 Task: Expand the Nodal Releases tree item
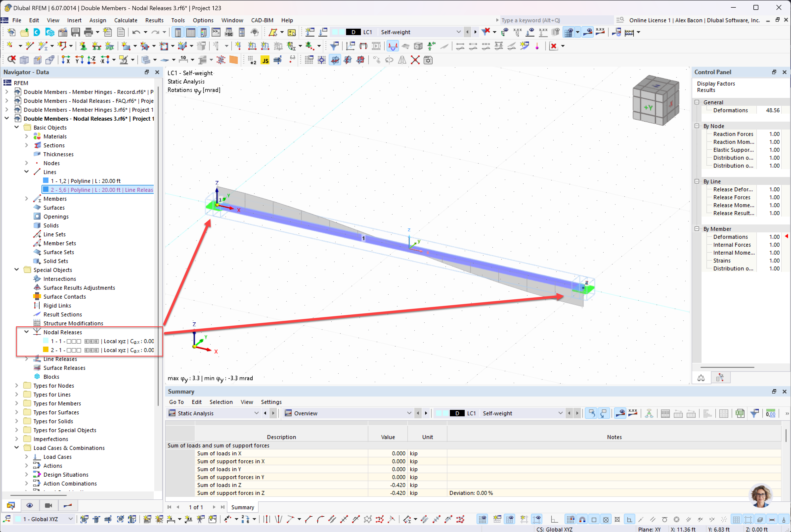pyautogui.click(x=26, y=332)
